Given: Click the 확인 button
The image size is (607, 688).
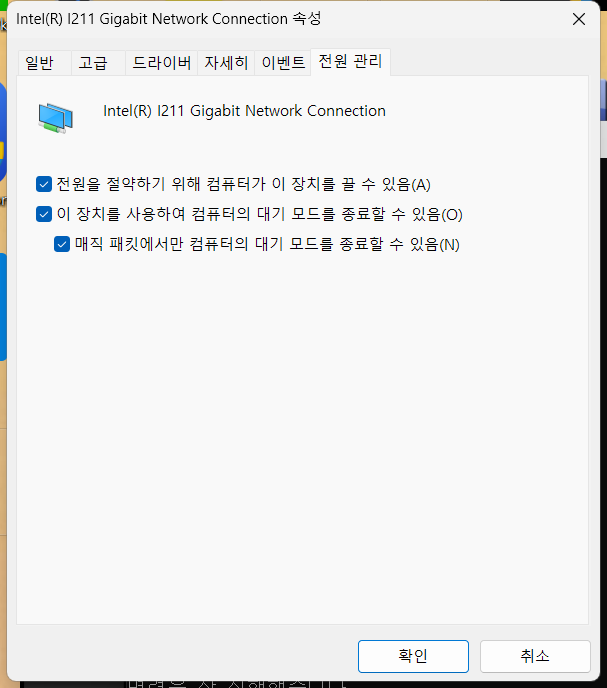Looking at the screenshot, I should pos(413,656).
